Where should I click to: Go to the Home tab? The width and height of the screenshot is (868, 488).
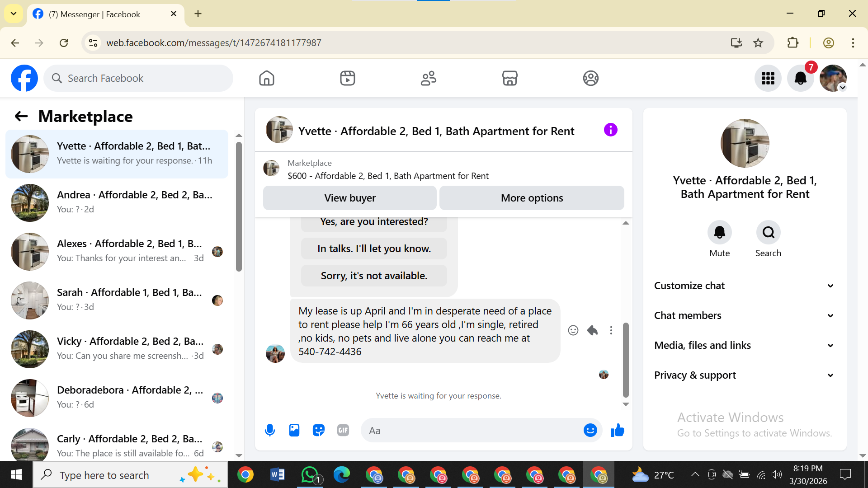coord(267,78)
